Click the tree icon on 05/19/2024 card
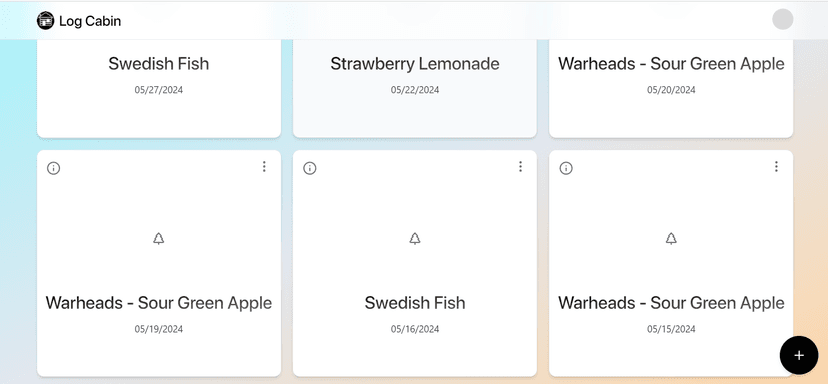This screenshot has width=828, height=384. point(158,239)
